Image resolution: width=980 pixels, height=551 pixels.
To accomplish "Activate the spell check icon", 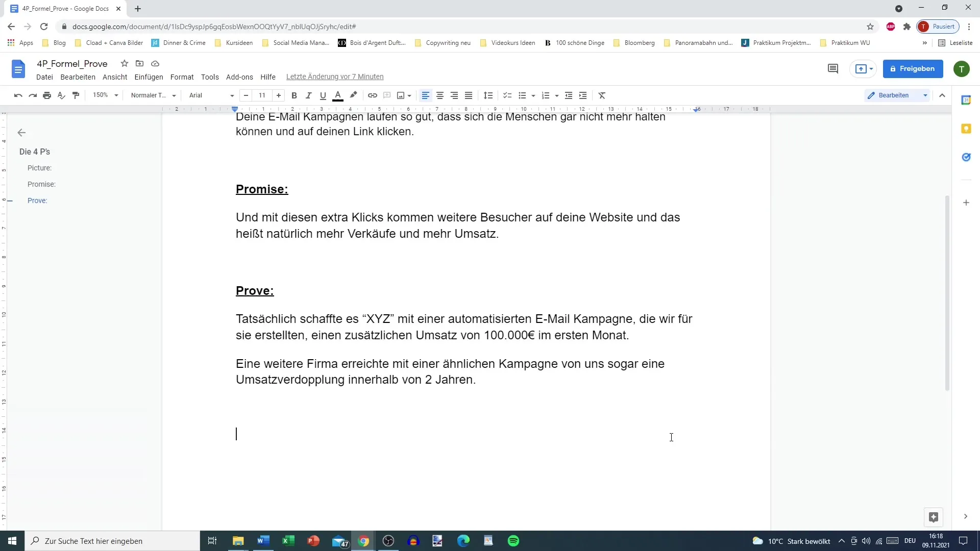I will [61, 95].
